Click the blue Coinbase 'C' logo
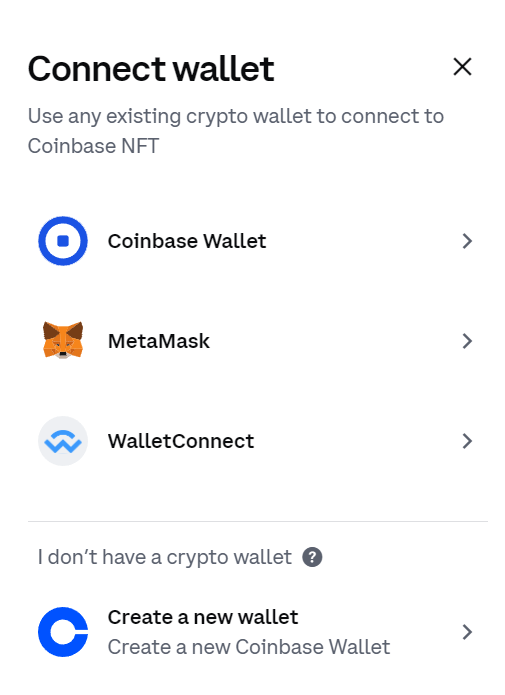Image resolution: width=505 pixels, height=695 pixels. coord(63,632)
